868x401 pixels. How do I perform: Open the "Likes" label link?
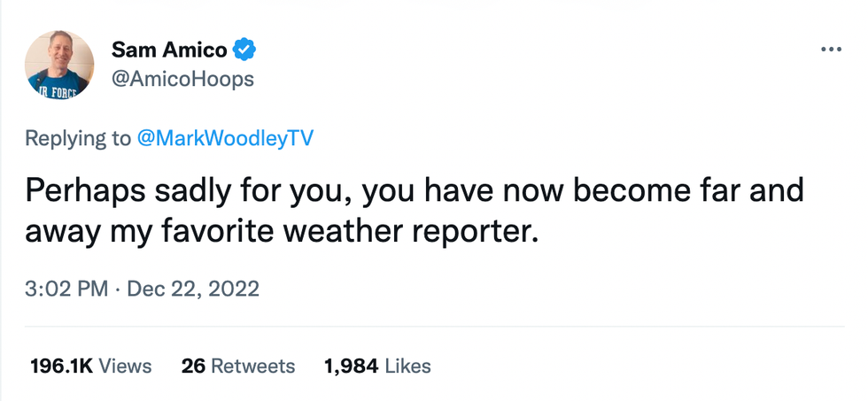pos(407,366)
